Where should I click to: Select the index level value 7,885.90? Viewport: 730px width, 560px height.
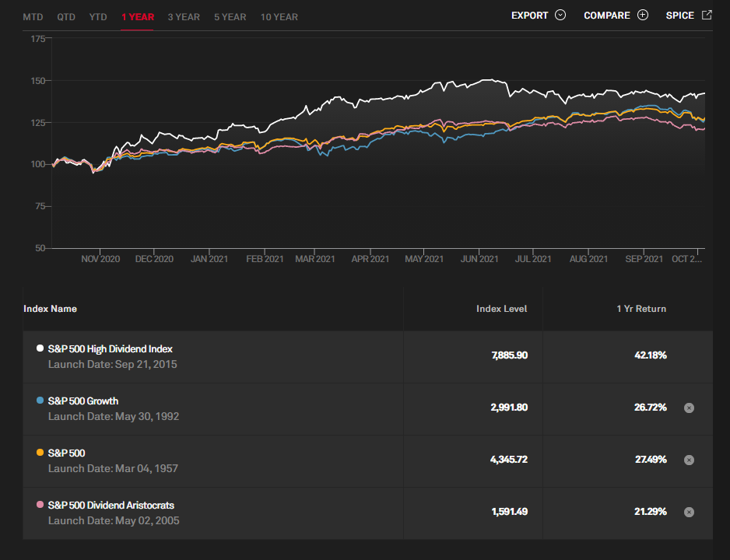pos(509,355)
